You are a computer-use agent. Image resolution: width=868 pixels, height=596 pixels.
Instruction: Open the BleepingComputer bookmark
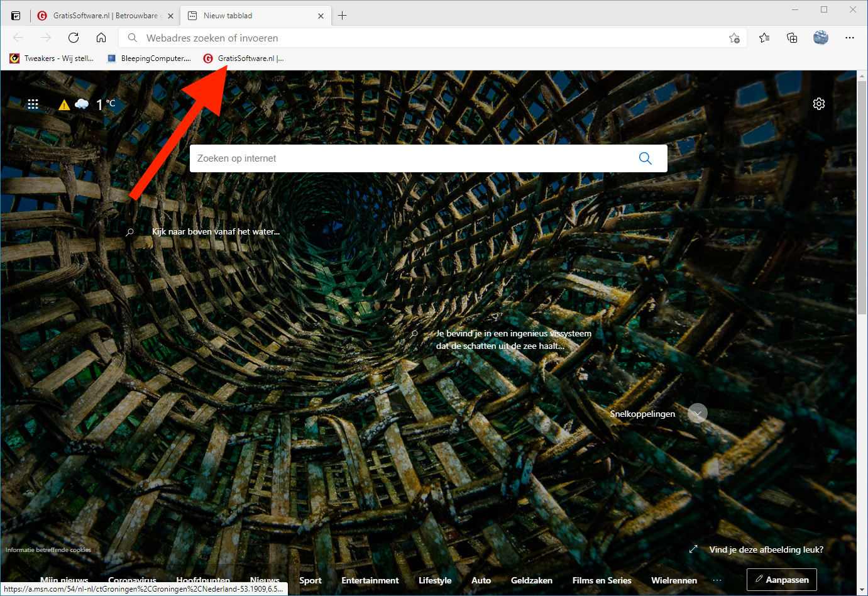tap(150, 58)
